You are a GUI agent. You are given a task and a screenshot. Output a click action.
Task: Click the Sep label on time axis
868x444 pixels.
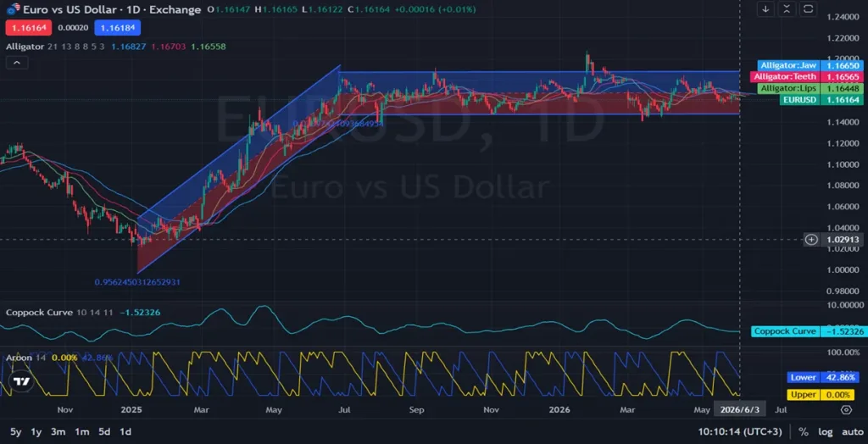tap(417, 410)
